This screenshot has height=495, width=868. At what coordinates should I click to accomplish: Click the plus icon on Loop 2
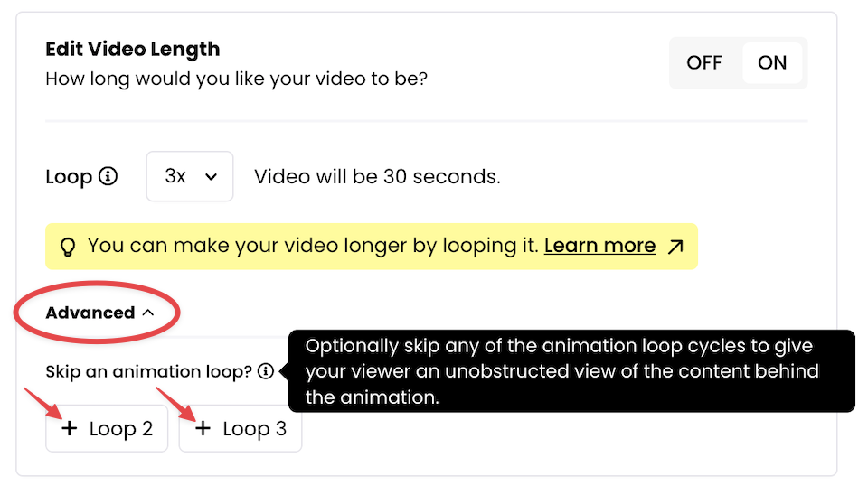(70, 428)
